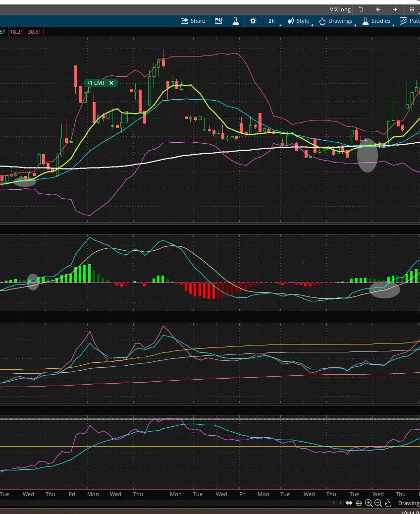Open the Studies menu
This screenshot has width=420, height=514.
(376, 21)
